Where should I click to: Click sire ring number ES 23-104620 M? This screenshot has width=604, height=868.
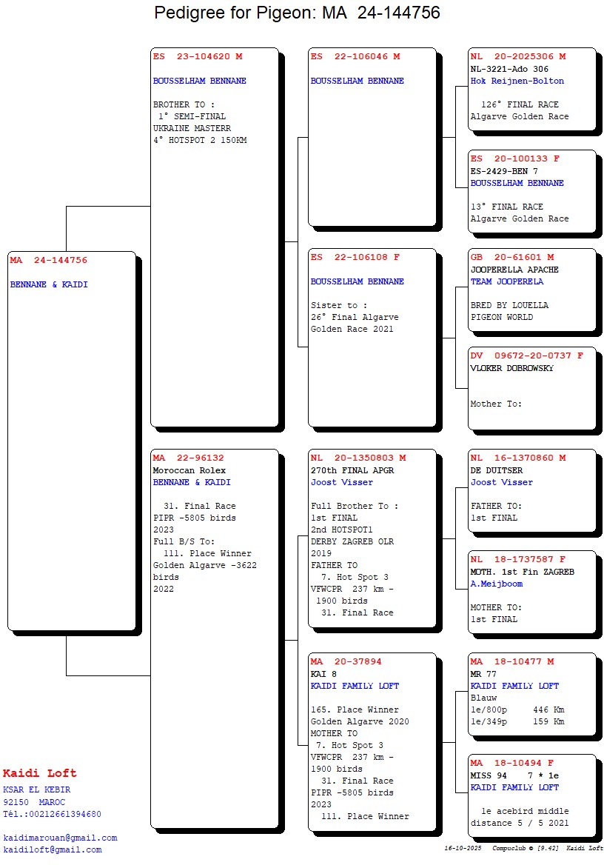point(198,56)
